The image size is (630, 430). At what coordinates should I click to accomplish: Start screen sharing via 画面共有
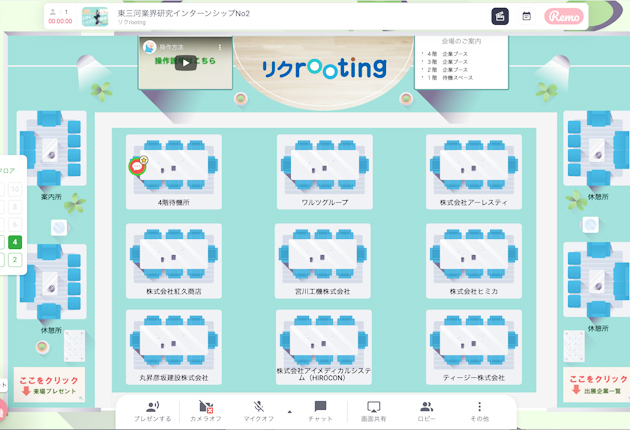(374, 411)
